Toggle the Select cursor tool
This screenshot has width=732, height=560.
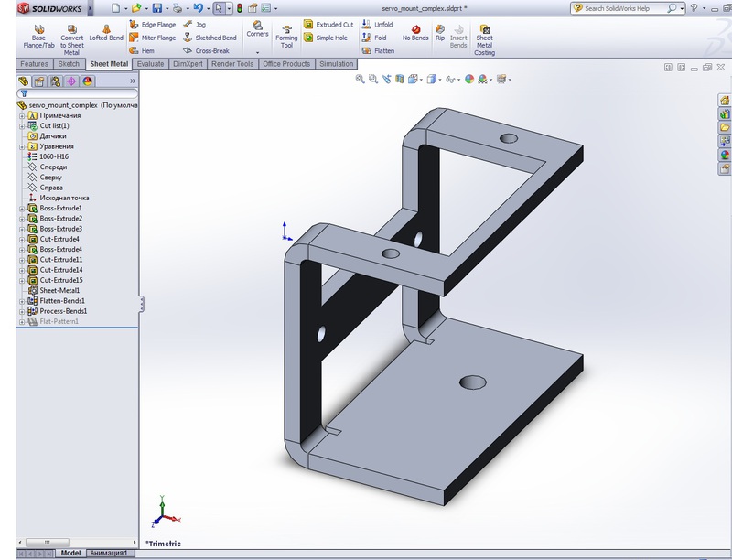tap(219, 8)
